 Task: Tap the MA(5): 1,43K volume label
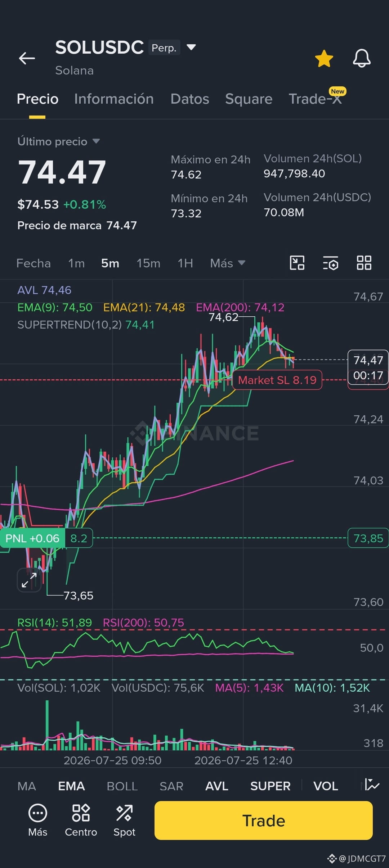click(249, 688)
